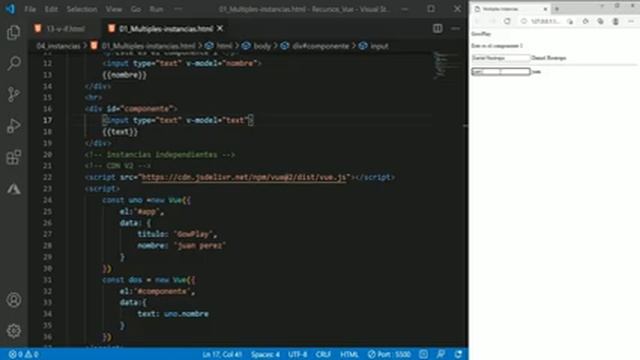The width and height of the screenshot is (640, 360).
Task: Reload the page in the browser window
Action: pyautogui.click(x=507, y=21)
